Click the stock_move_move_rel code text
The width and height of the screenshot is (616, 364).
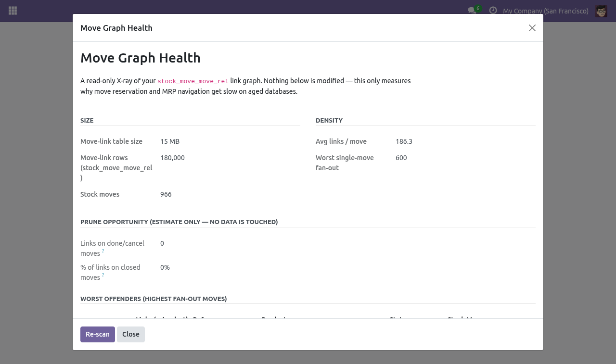[193, 81]
